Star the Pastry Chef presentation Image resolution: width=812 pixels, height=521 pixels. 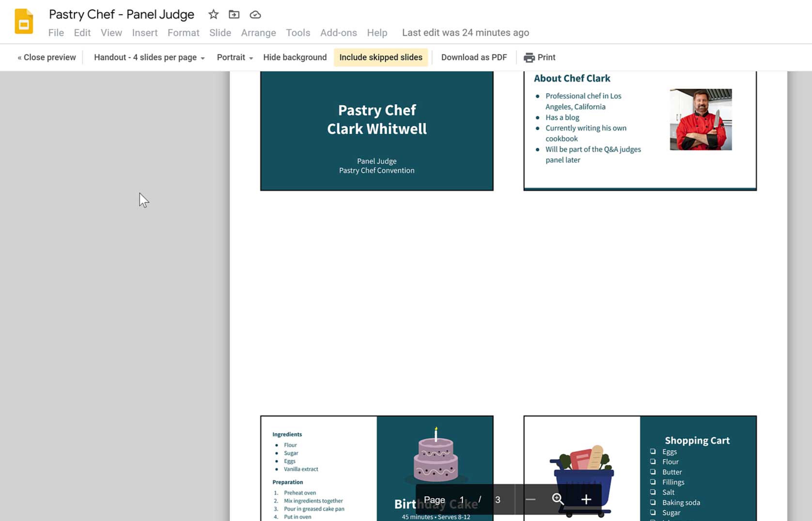(213, 14)
